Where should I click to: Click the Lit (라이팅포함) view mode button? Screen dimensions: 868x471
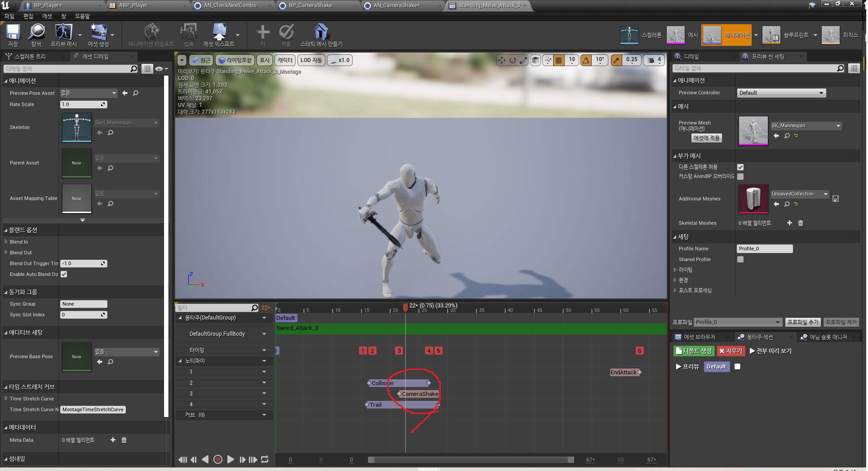point(235,60)
